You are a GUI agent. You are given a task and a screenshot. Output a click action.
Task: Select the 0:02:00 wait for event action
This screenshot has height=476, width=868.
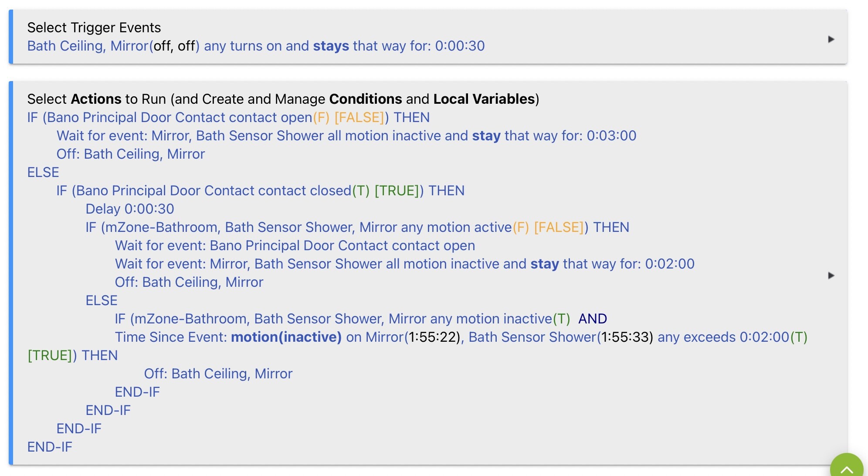pyautogui.click(x=405, y=264)
